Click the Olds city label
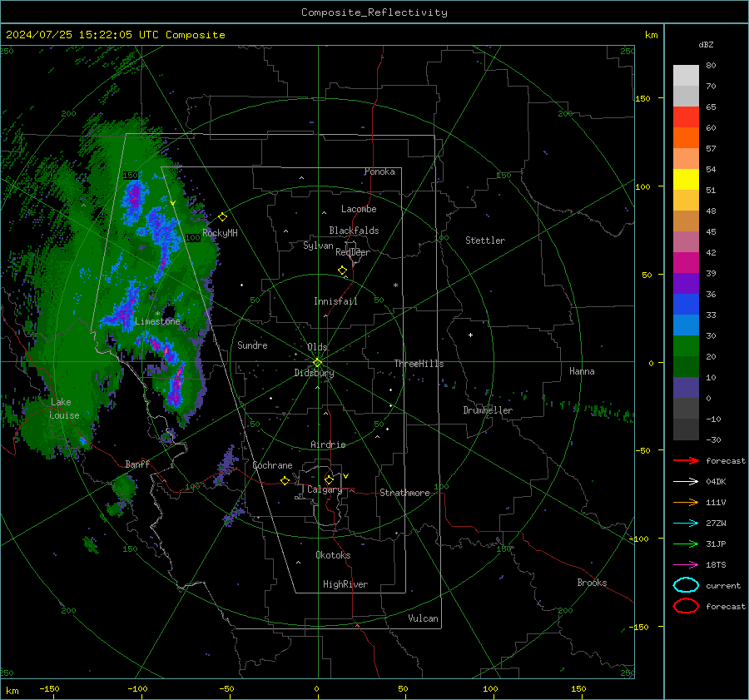Screen dimensions: 749x700 coord(317,347)
